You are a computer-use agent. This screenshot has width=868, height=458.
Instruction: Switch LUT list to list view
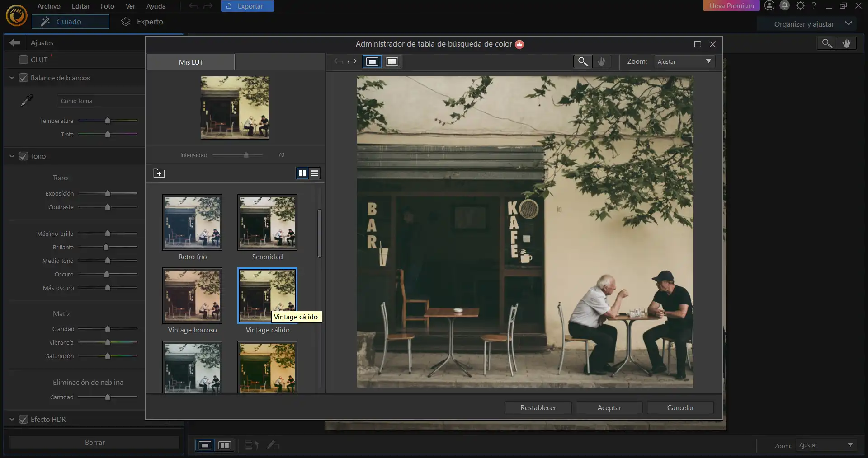pyautogui.click(x=315, y=173)
